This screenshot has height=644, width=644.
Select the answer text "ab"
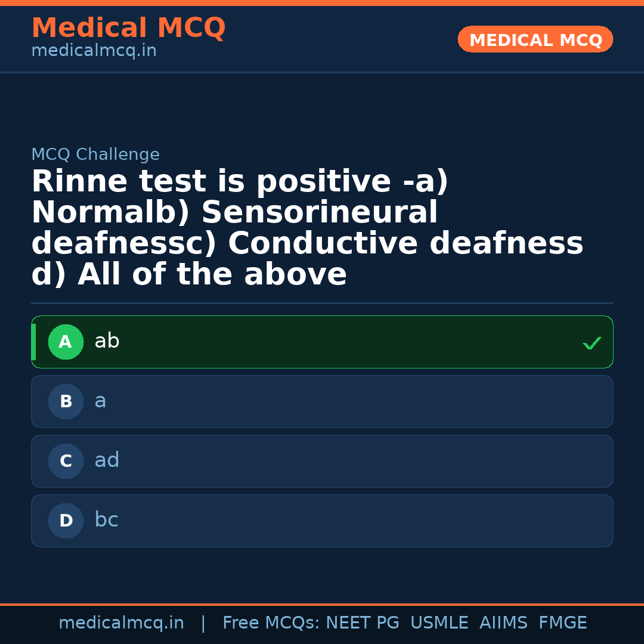point(107,341)
